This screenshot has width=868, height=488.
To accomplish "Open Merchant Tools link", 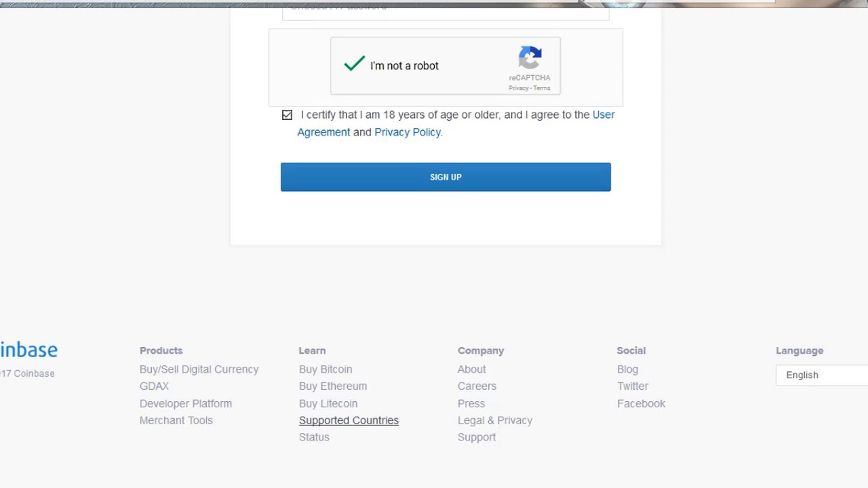I will point(176,420).
